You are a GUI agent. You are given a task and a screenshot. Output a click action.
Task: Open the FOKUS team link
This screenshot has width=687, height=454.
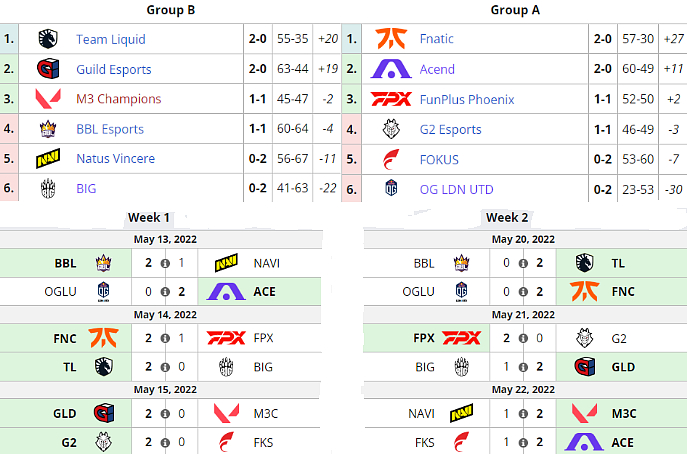click(439, 159)
